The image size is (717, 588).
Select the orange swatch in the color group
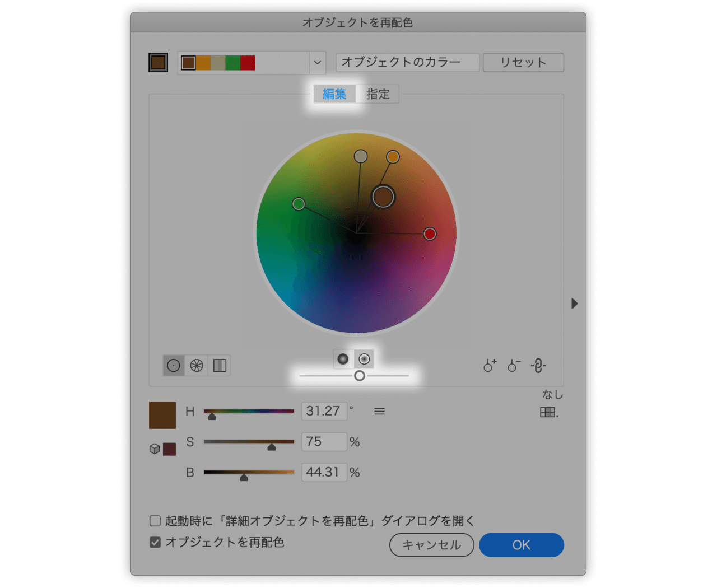click(x=203, y=63)
